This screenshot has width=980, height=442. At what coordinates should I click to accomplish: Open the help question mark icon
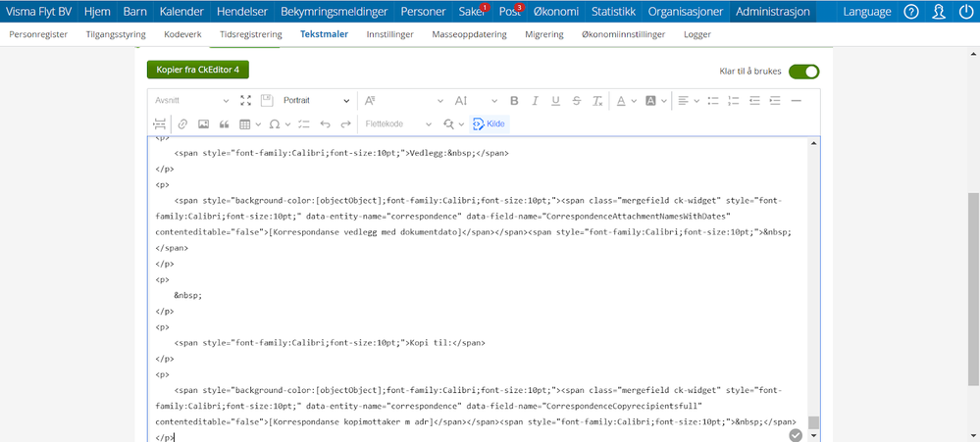912,11
